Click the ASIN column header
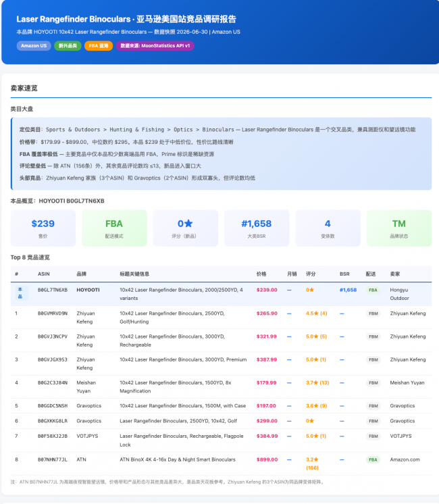The width and height of the screenshot is (439, 504). click(44, 274)
